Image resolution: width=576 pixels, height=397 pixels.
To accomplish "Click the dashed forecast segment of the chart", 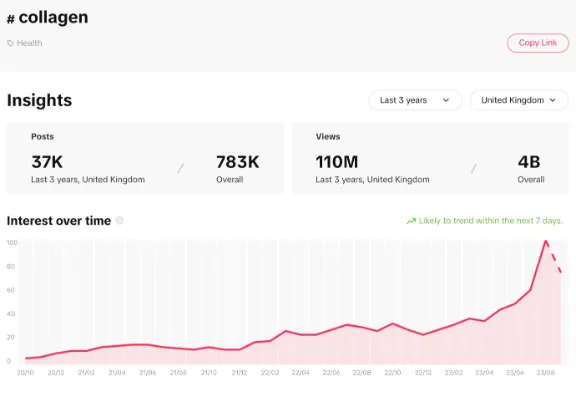I will point(554,257).
